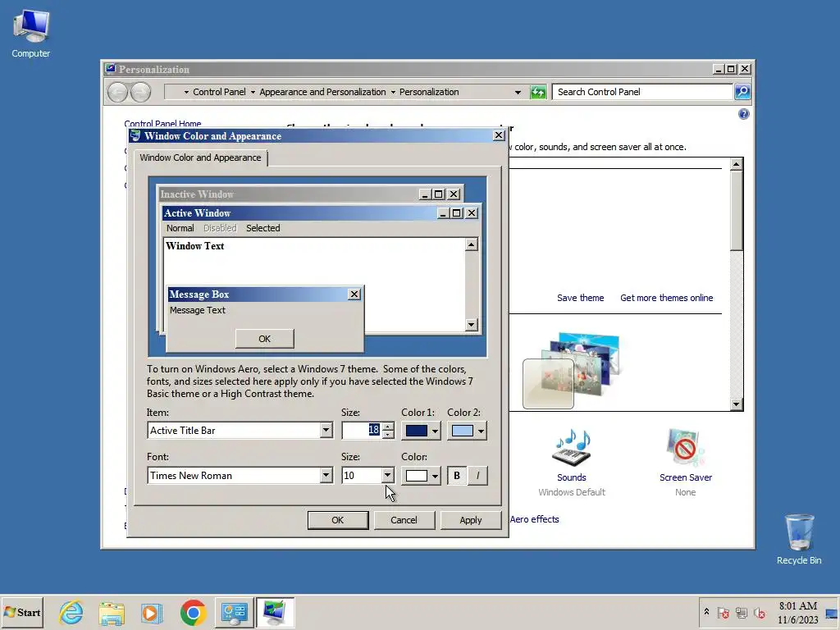Click Save theme link
Image resolution: width=840 pixels, height=630 pixels.
pyautogui.click(x=580, y=298)
